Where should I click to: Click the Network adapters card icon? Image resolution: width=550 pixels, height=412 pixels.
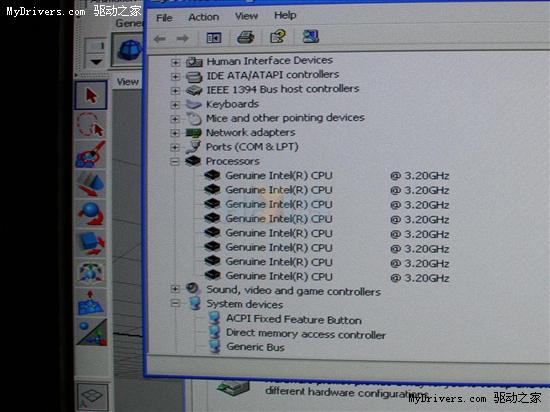click(x=193, y=133)
